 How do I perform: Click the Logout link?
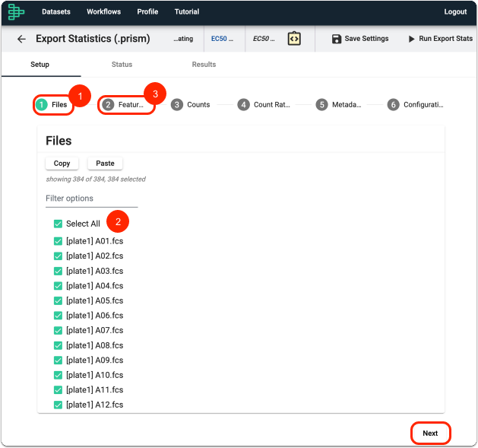[x=455, y=11]
